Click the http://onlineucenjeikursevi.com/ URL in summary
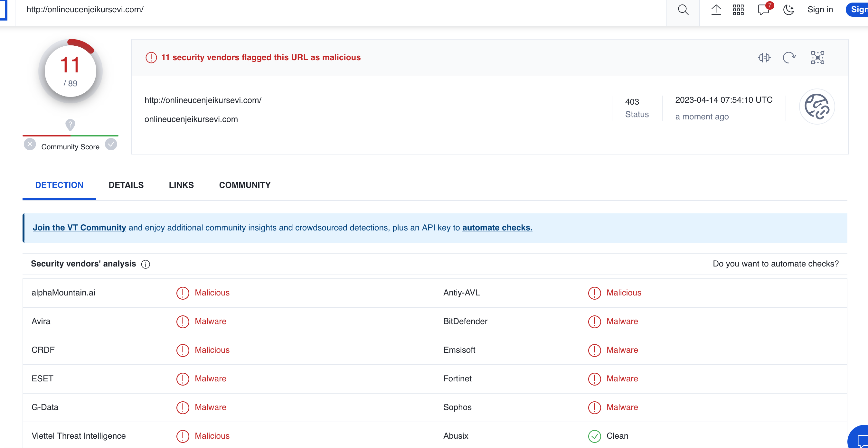Screen dimensions: 868x448 click(203, 100)
